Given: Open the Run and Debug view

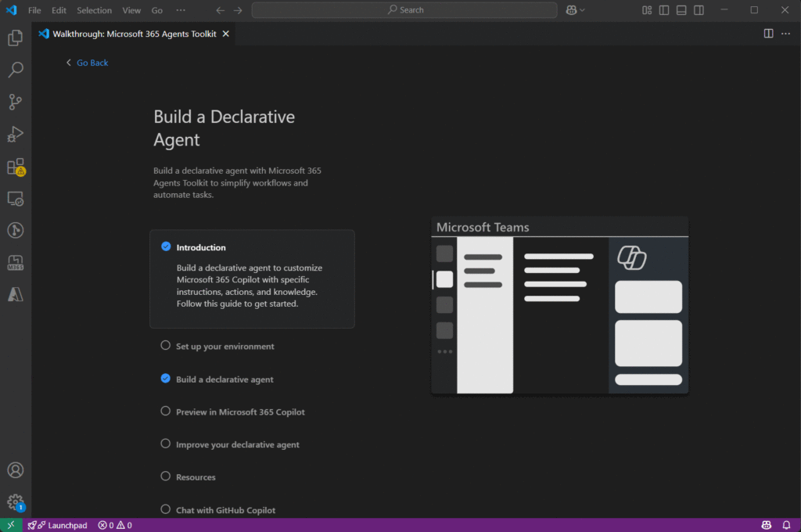Looking at the screenshot, I should (16, 134).
